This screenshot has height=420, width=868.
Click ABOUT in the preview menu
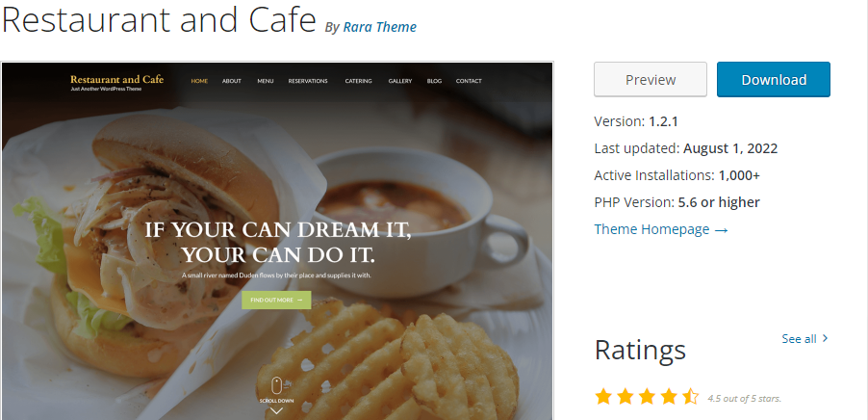click(x=231, y=81)
